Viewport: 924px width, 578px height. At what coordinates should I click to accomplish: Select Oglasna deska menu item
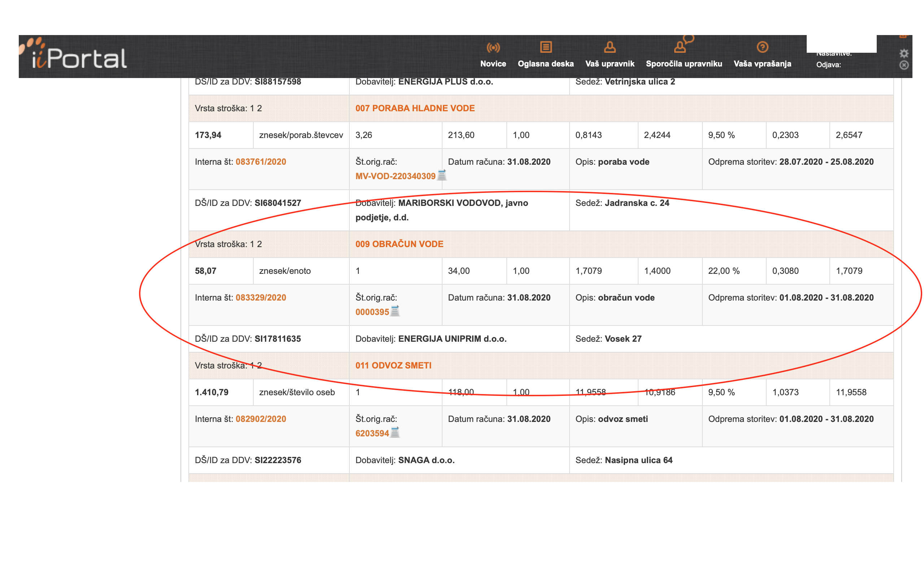546,64
